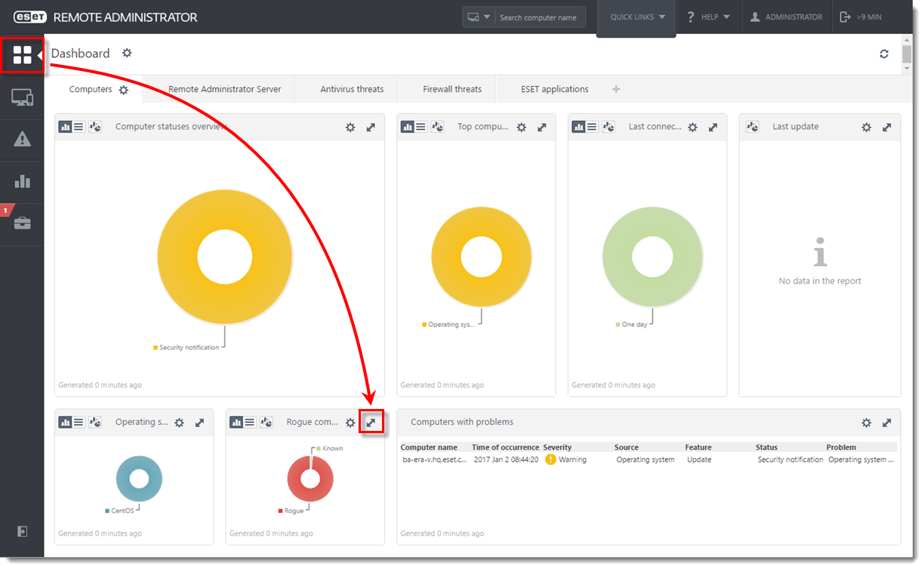Open the Computers sidebar icon
924x569 pixels.
click(x=23, y=97)
